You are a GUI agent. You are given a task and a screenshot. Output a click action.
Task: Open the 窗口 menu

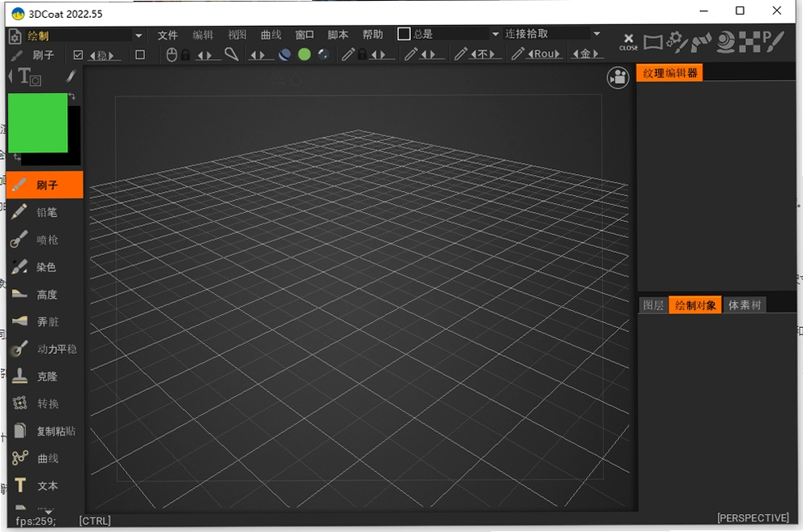point(304,35)
